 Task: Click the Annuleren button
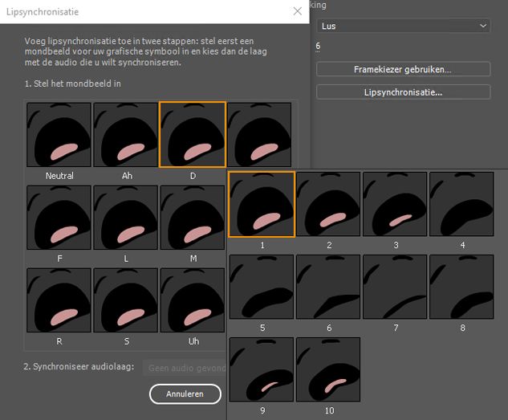tap(185, 394)
